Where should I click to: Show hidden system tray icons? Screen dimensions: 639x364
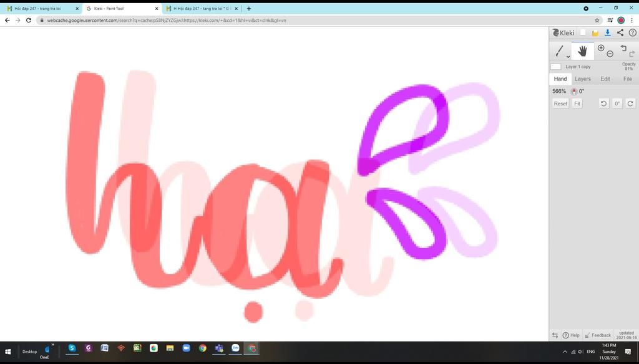[x=565, y=352]
